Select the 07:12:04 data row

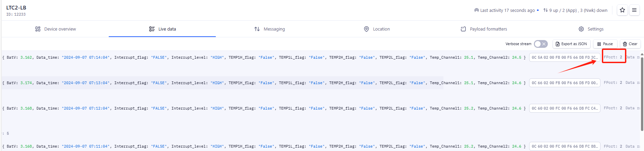tap(321, 108)
